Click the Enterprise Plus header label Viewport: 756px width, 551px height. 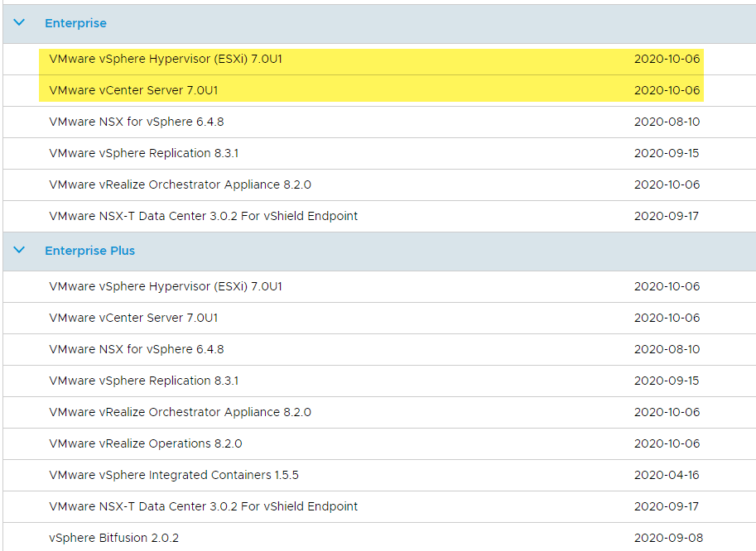click(89, 251)
